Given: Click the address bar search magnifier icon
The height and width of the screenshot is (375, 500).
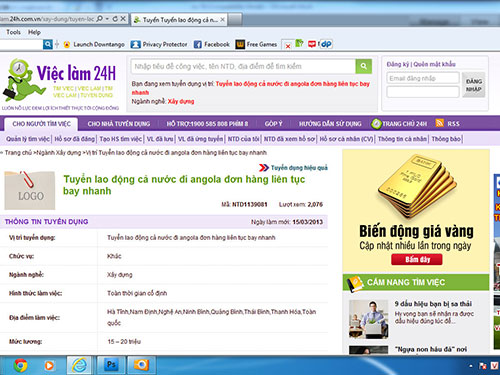Looking at the screenshot, I should 99,19.
